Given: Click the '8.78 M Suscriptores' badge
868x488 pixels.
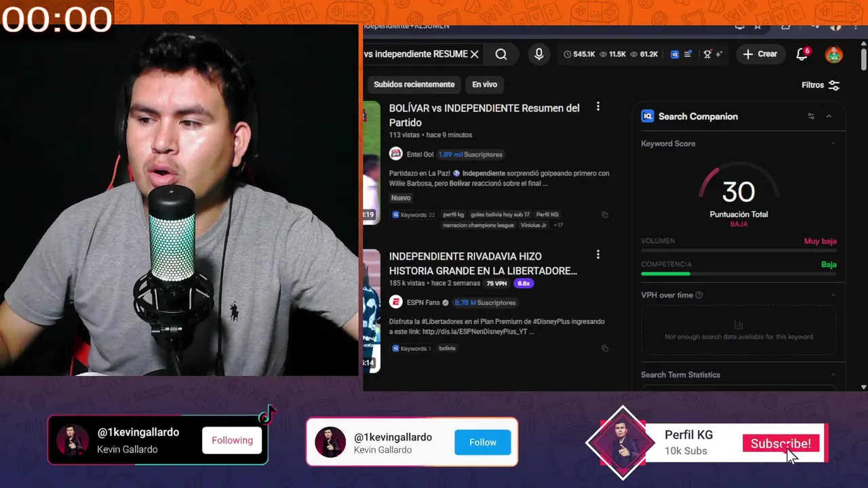Looking at the screenshot, I should coord(486,303).
